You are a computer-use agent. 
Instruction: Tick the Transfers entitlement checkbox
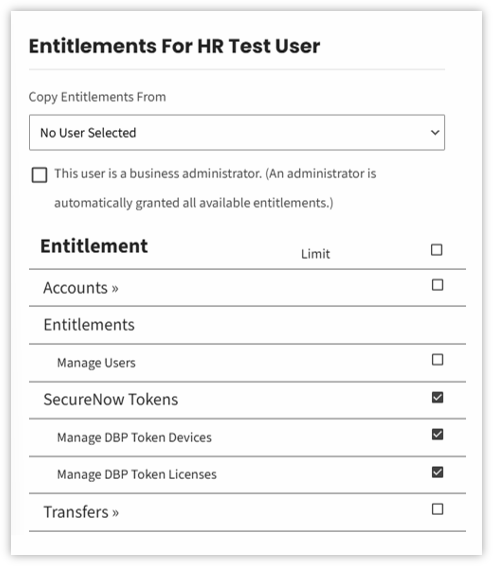pyautogui.click(x=437, y=509)
